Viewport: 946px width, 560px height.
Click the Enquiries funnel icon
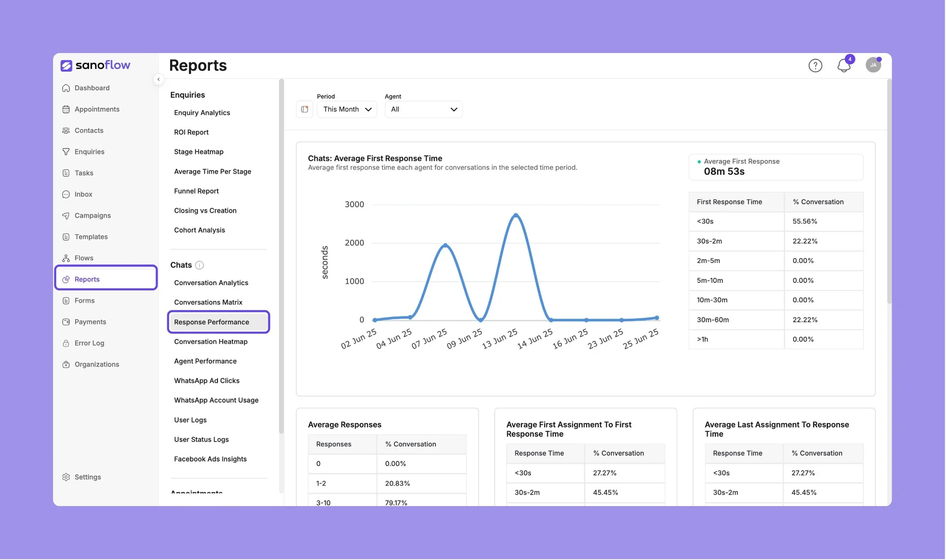pos(66,152)
